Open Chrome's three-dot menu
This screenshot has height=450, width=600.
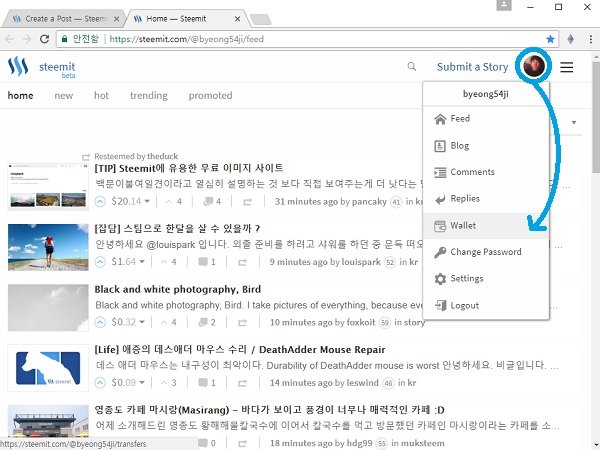[591, 39]
